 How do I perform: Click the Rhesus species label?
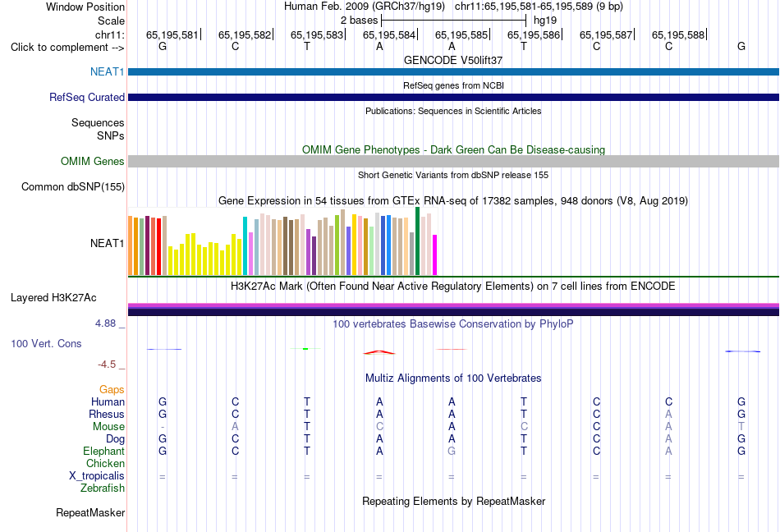(x=107, y=414)
